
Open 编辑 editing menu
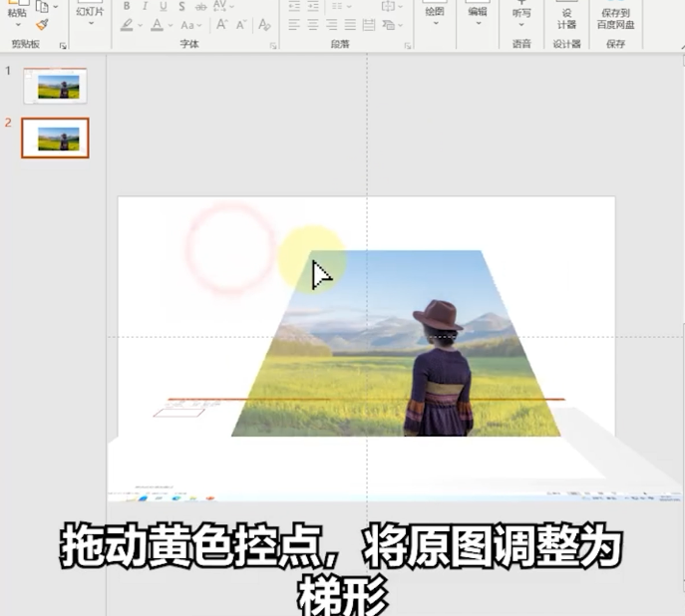[x=478, y=13]
